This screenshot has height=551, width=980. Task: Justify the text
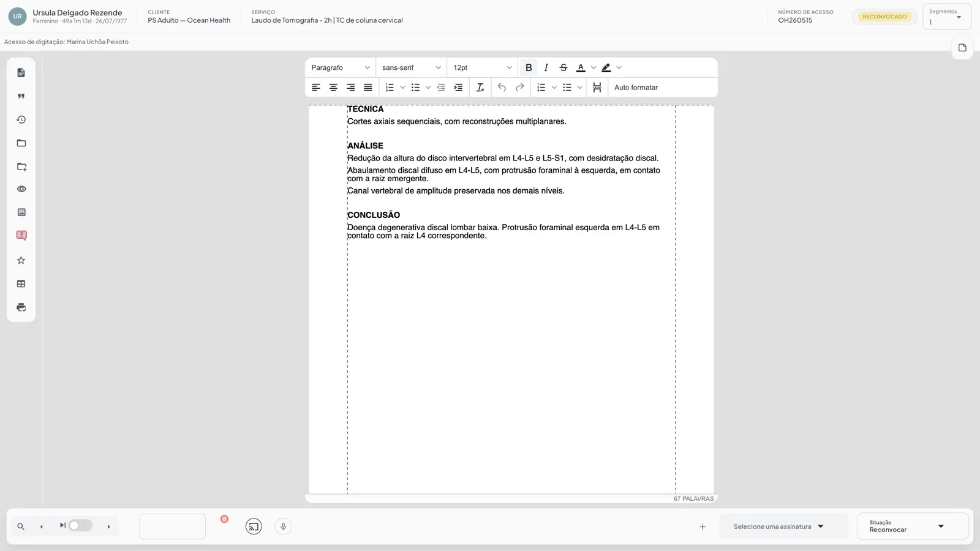tap(367, 88)
